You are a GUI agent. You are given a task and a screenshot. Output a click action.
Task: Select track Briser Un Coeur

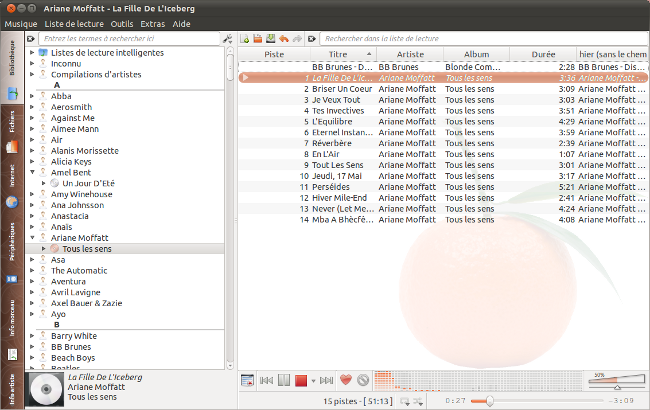tap(442, 89)
